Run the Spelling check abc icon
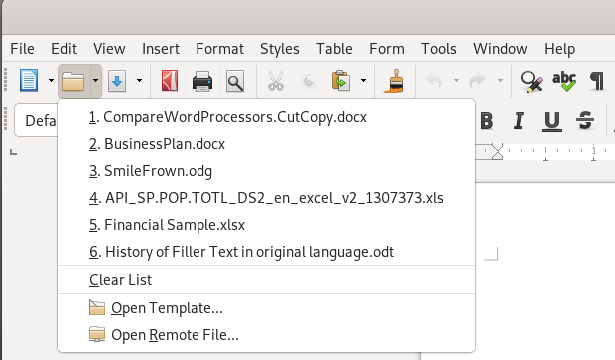The height and width of the screenshot is (360, 615). (x=564, y=81)
